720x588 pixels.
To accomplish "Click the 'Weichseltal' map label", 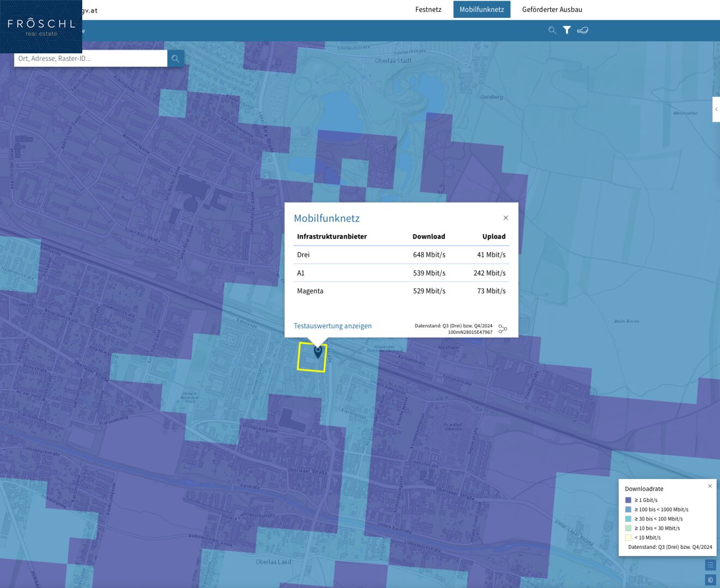I will tap(685, 113).
